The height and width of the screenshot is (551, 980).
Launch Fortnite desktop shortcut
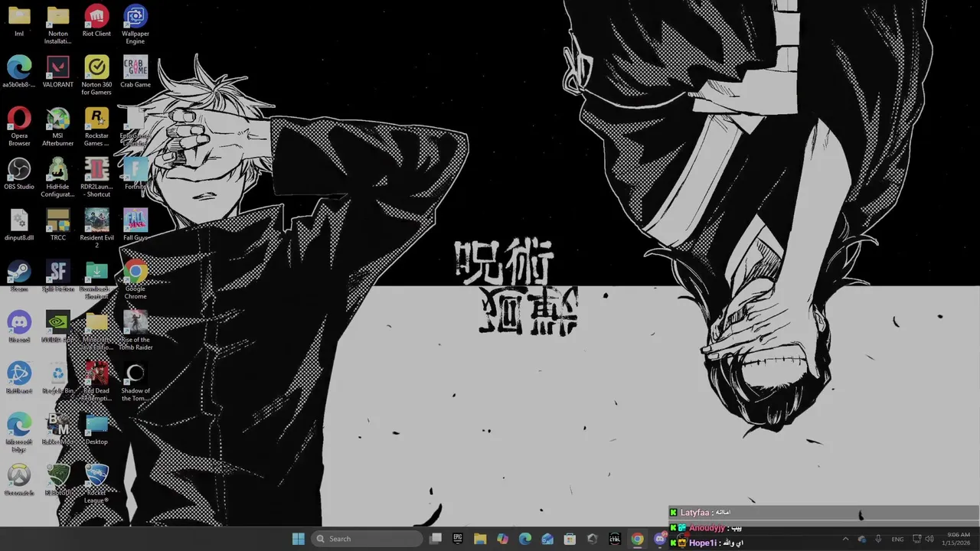[x=136, y=174]
